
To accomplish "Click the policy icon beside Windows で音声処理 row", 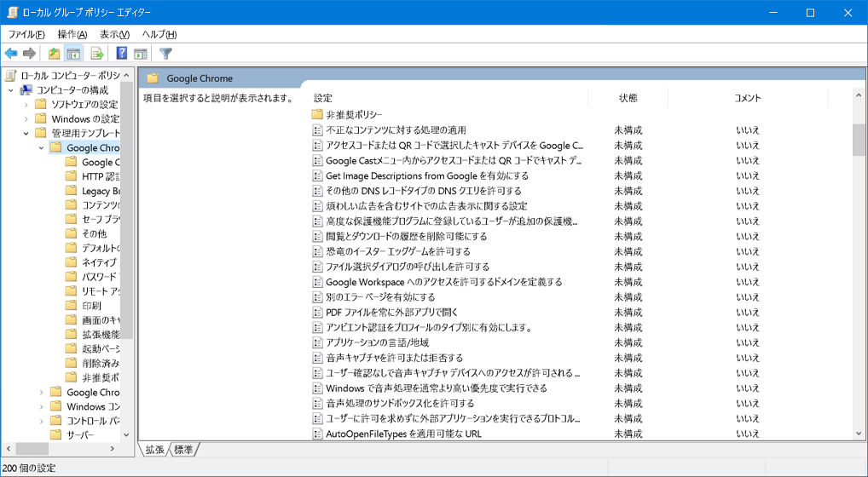I will pos(317,388).
